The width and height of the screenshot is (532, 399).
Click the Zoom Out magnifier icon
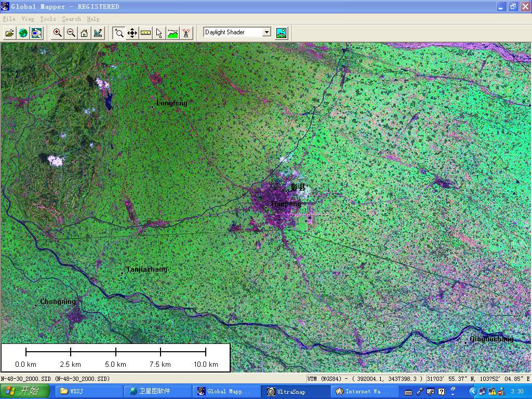coord(71,33)
